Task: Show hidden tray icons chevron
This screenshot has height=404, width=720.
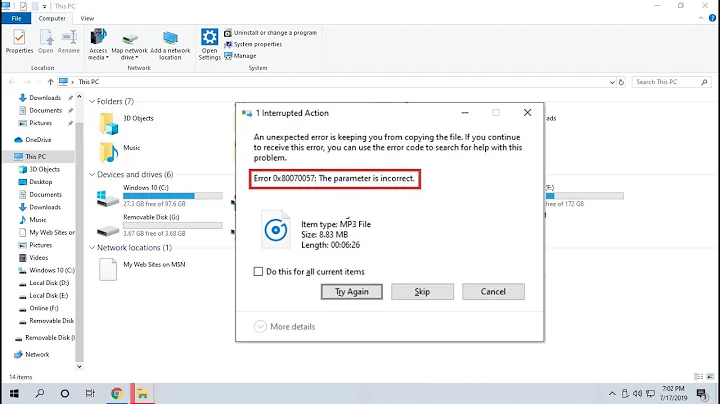Action: click(x=612, y=393)
